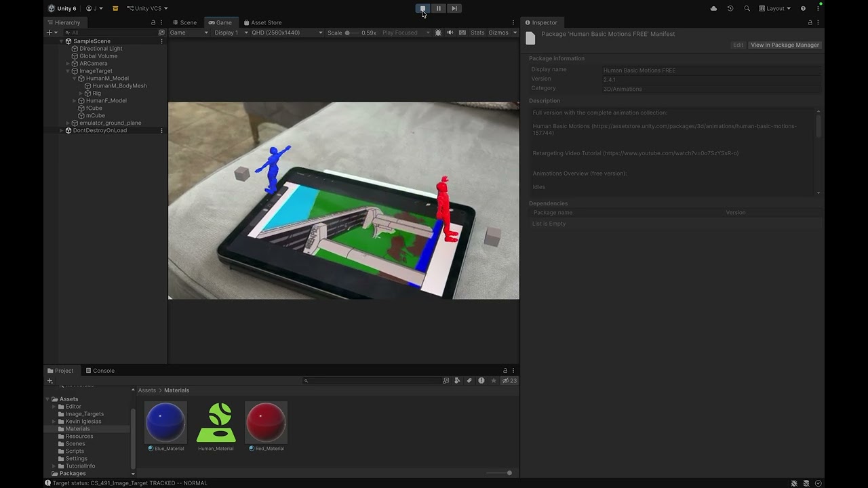
Task: Open the account J dropdown
Action: click(94, 8)
